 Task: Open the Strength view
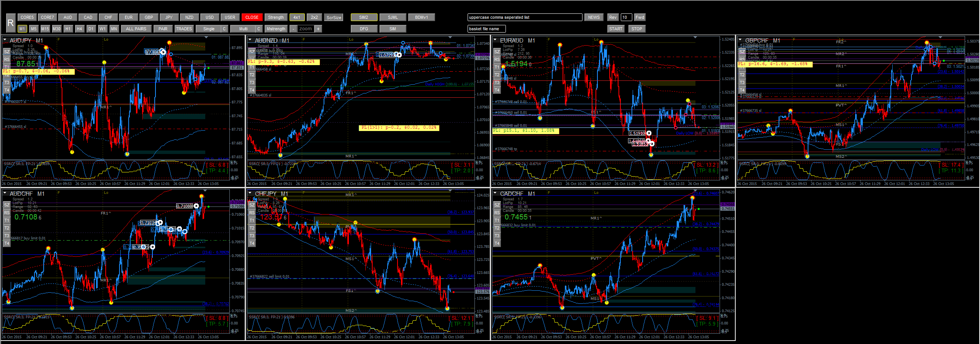(x=276, y=17)
